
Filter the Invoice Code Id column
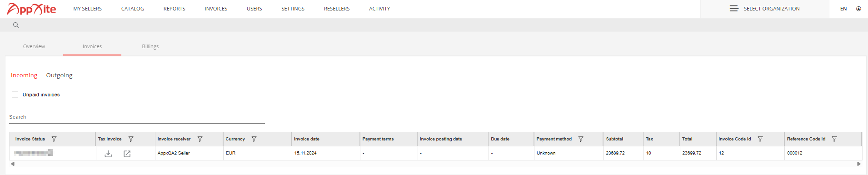[x=760, y=139]
